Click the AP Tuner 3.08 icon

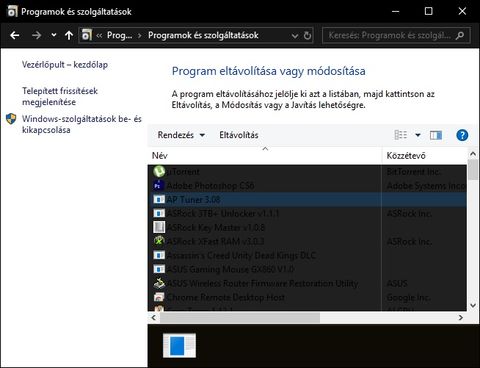pyautogui.click(x=159, y=199)
